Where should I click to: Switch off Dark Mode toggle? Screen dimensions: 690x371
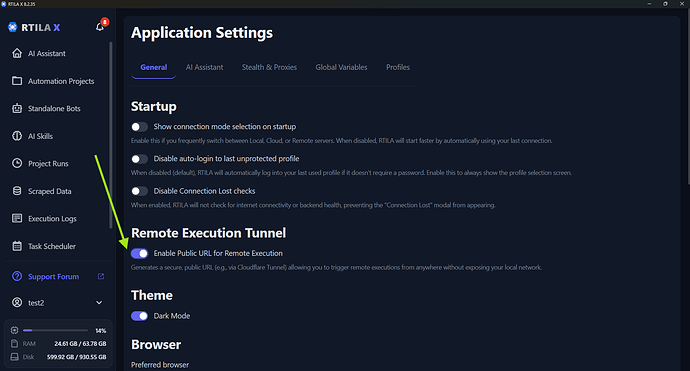pyautogui.click(x=139, y=316)
